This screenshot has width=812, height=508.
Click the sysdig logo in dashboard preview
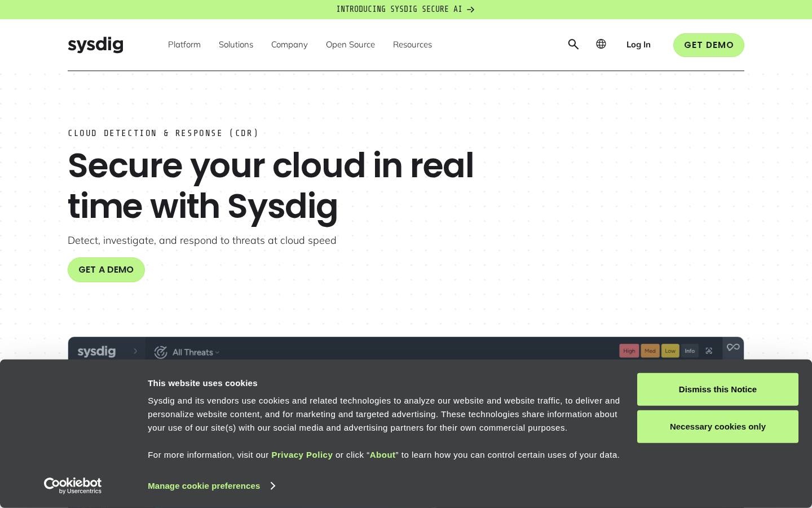(96, 351)
